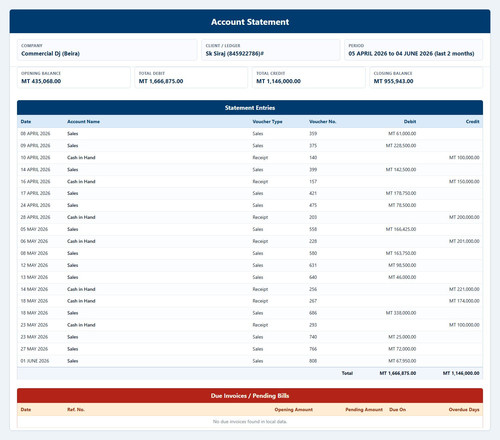Click debit amount MT 163,750.00

[401, 253]
